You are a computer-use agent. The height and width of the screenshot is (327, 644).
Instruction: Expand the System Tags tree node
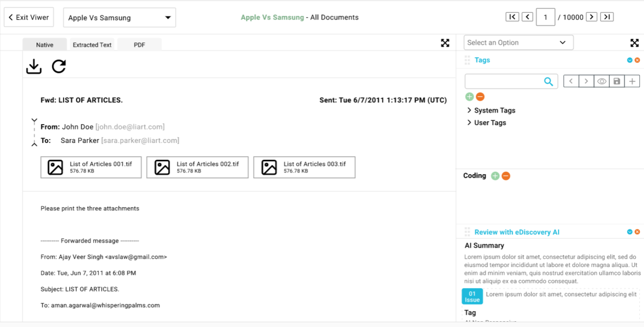pos(469,110)
